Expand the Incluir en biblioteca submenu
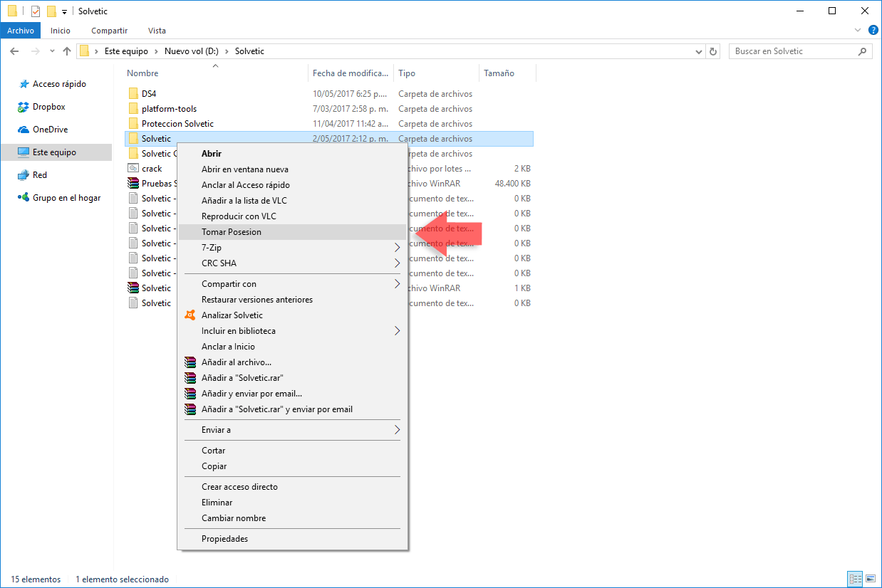882x588 pixels. pyautogui.click(x=292, y=331)
